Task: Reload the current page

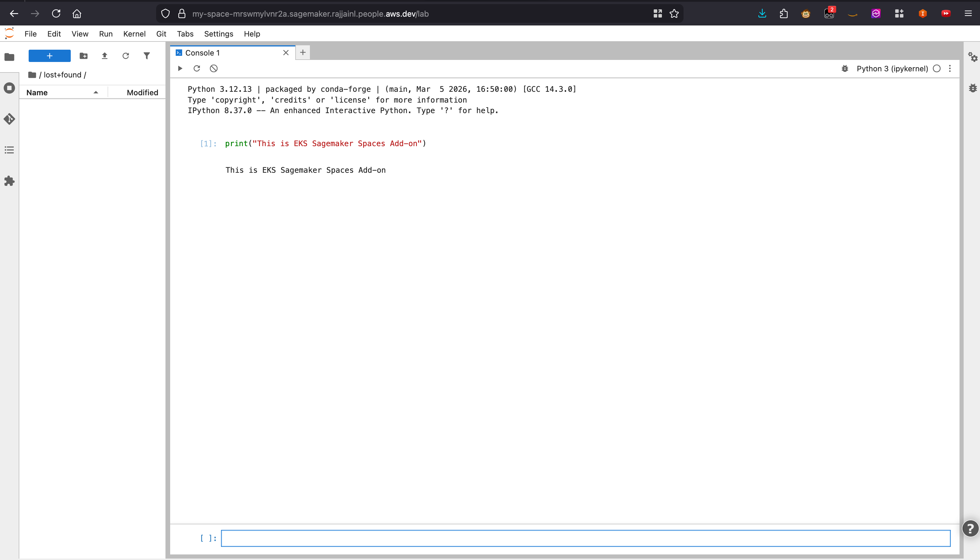Action: 56,14
